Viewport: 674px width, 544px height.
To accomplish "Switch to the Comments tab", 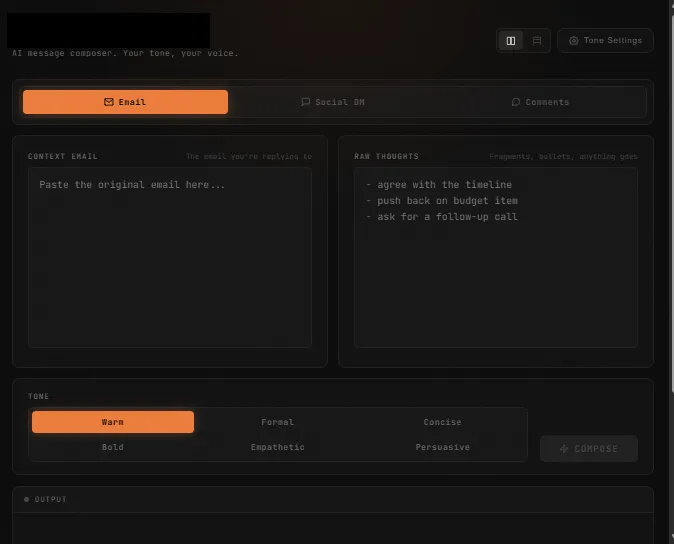I will [x=540, y=102].
